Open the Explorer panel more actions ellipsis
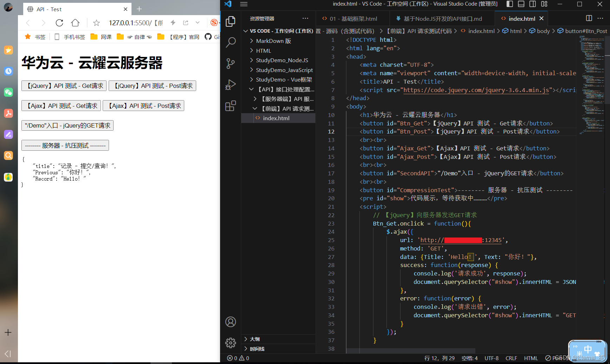 (305, 18)
